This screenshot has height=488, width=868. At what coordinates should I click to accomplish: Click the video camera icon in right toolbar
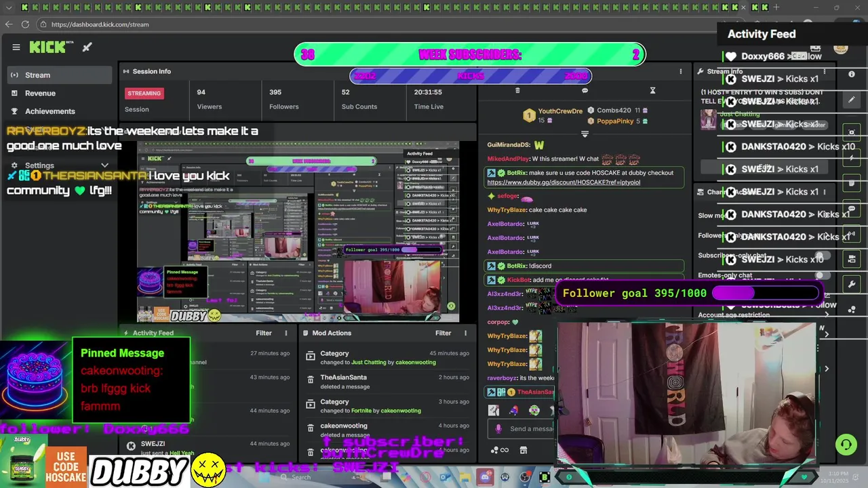852,259
